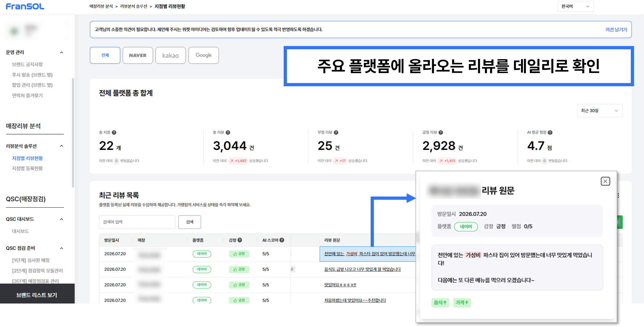Open the 한국어 language dropdown
Image resolution: width=644 pixels, height=327 pixels.
(575, 6)
